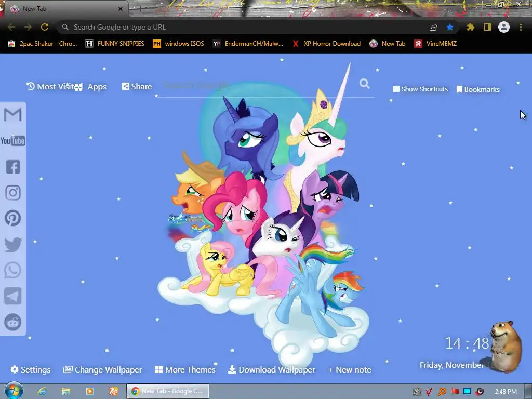532x399 pixels.
Task: Open Windows Explorer from the taskbar
Action: click(66, 391)
